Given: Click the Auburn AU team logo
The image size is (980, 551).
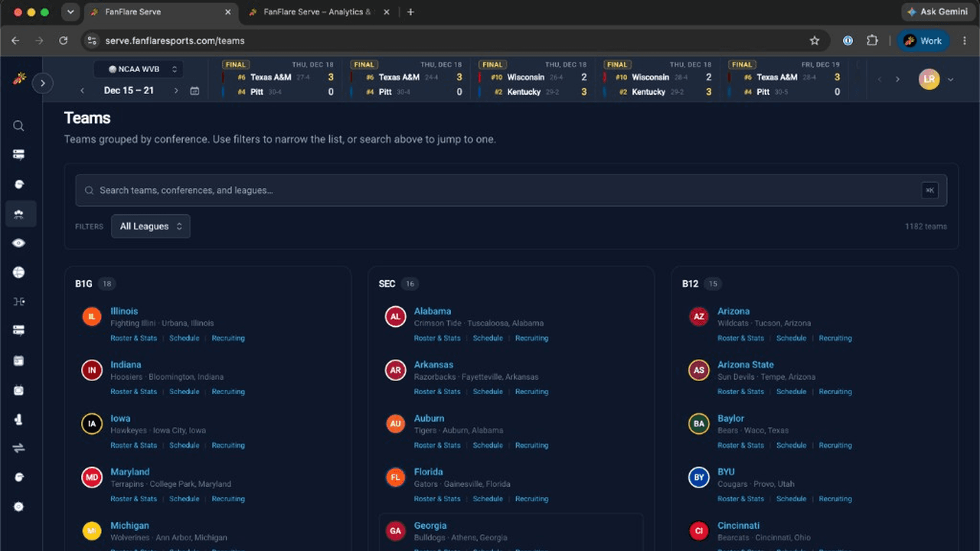Looking at the screenshot, I should coord(395,424).
